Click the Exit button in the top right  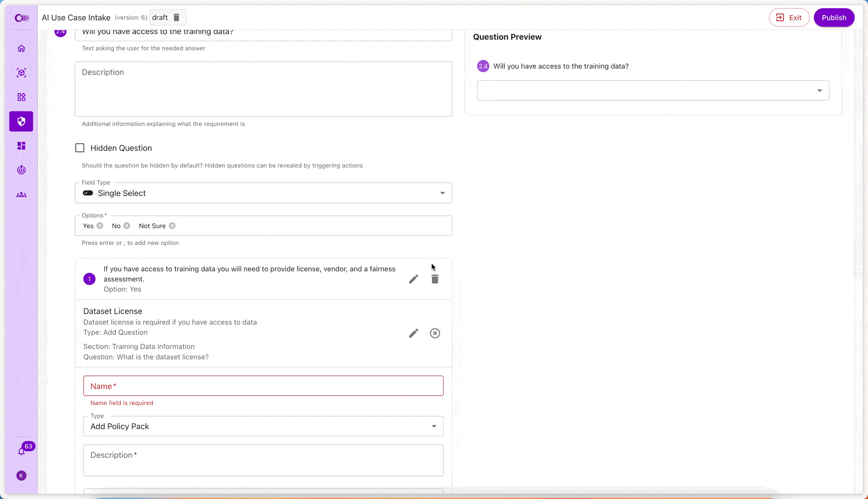point(790,17)
